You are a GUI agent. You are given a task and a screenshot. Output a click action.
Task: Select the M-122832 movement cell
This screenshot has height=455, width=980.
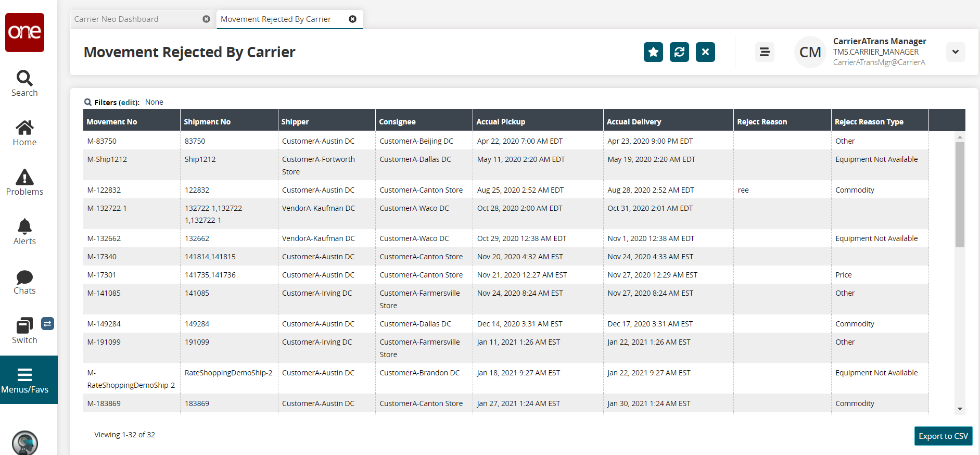(132, 189)
